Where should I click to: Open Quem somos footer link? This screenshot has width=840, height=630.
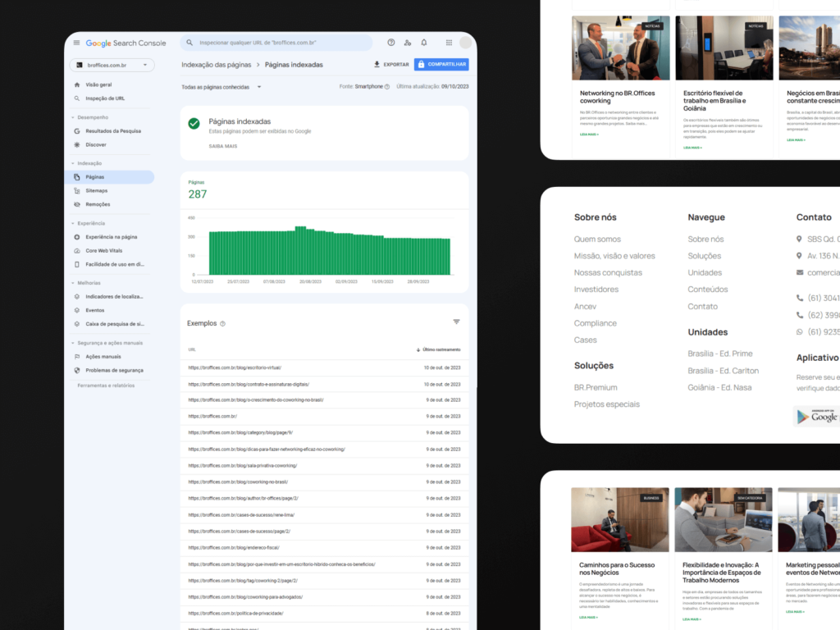coord(597,240)
